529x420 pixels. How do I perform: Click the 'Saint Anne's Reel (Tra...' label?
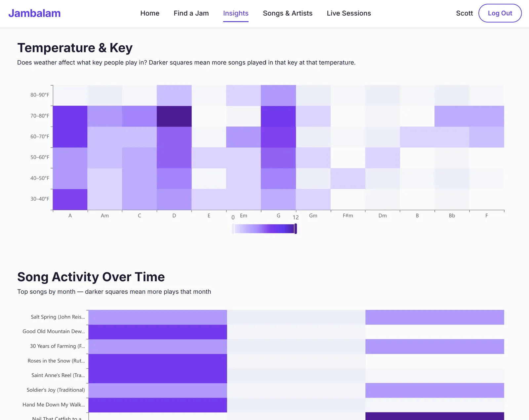click(58, 375)
